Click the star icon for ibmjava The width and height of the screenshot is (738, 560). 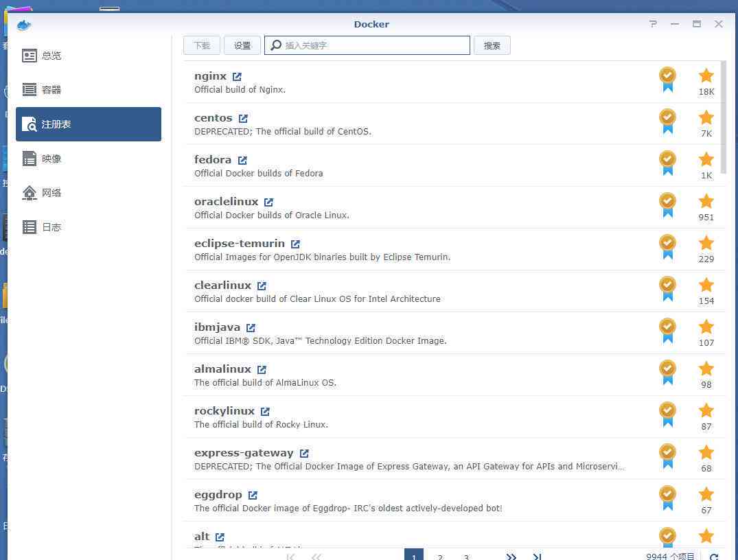click(x=706, y=327)
